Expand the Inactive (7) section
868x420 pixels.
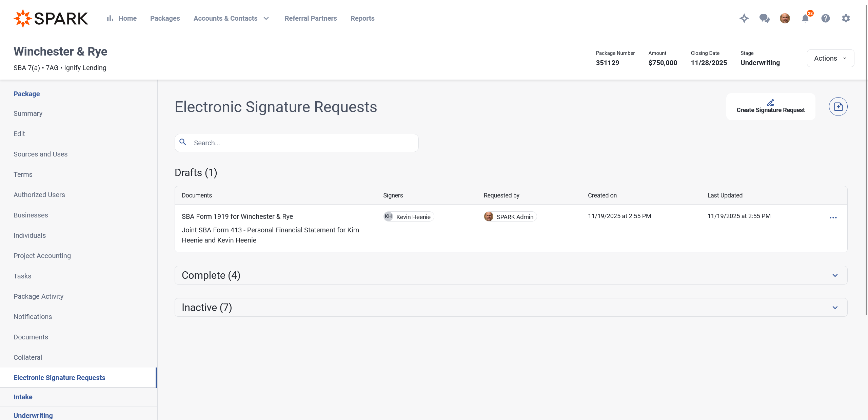[835, 308]
